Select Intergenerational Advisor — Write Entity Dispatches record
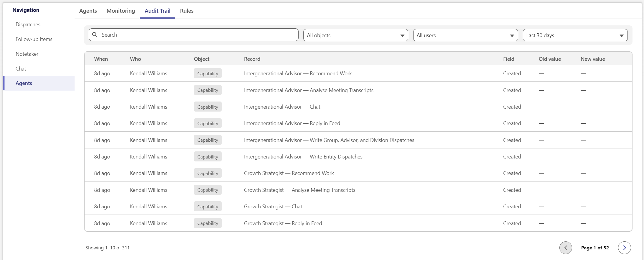This screenshot has height=260, width=644. 303,157
